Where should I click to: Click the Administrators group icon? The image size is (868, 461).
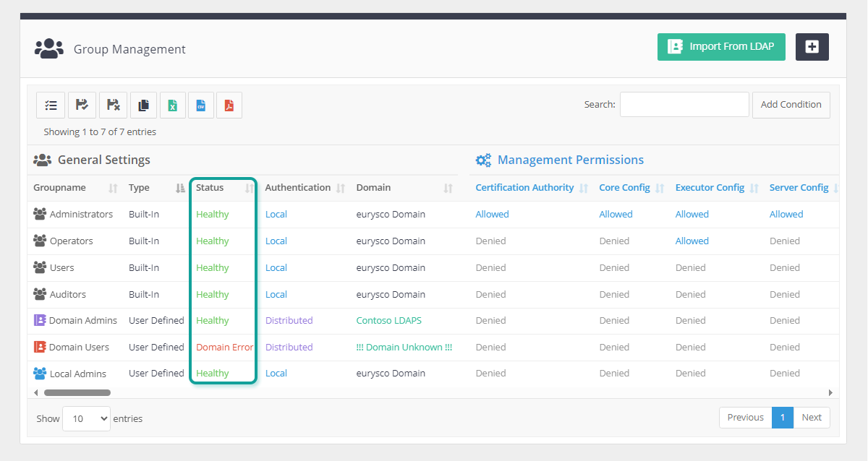click(x=40, y=214)
